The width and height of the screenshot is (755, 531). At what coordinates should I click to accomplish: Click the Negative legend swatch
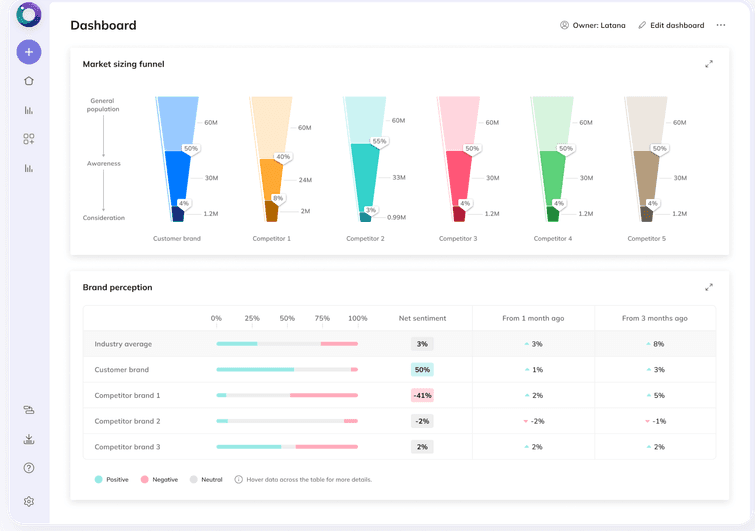(x=144, y=479)
